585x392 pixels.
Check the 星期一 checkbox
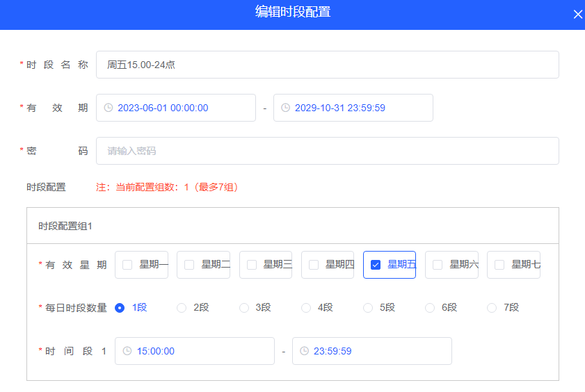click(127, 265)
